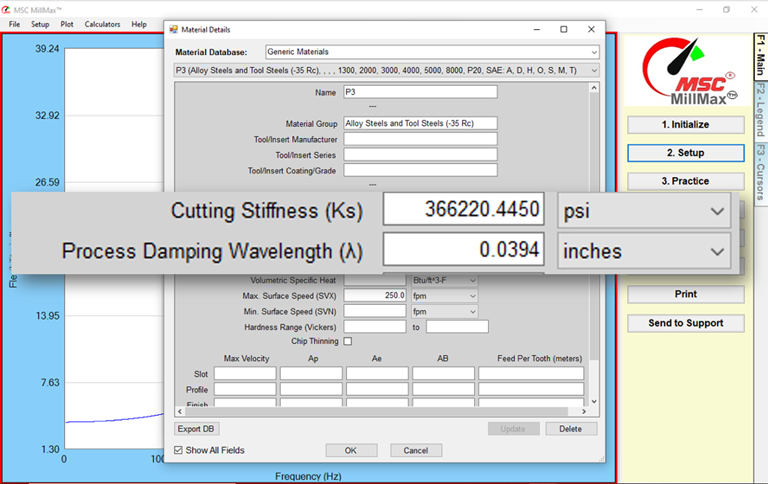Click the Material Group input field
The height and width of the screenshot is (484, 768).
click(420, 123)
